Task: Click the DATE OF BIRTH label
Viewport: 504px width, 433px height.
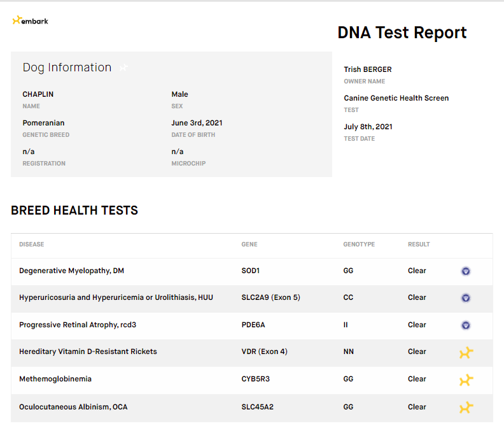Action: point(193,135)
